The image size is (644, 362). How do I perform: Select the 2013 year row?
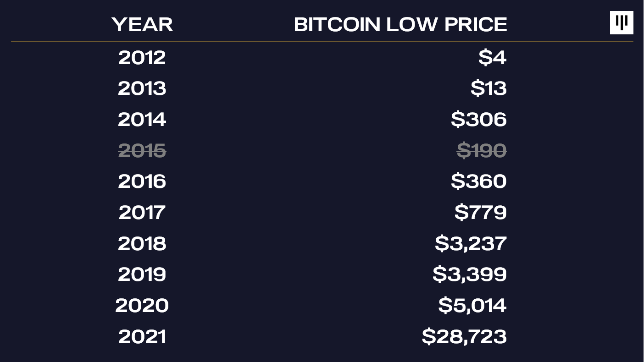142,88
